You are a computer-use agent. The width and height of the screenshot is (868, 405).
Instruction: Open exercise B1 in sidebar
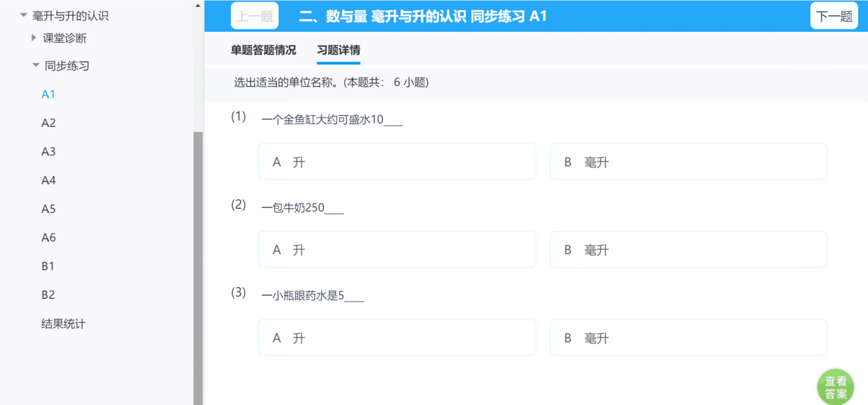point(48,266)
